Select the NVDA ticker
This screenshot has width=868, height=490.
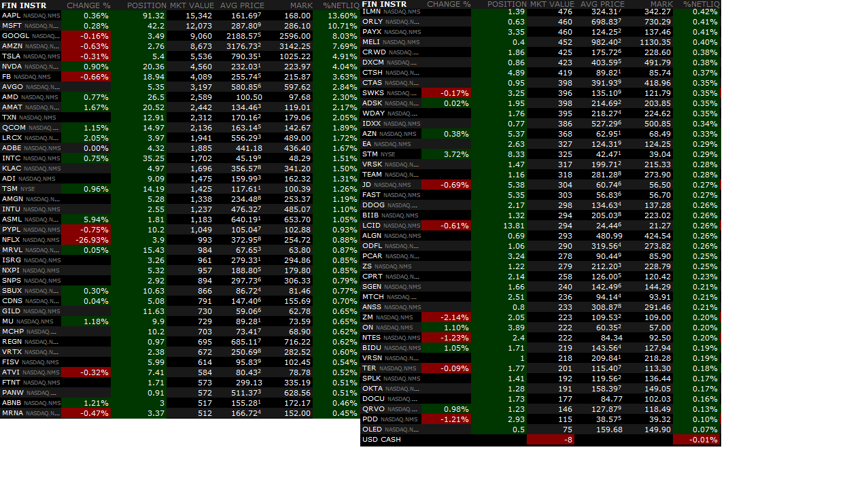pyautogui.click(x=12, y=66)
